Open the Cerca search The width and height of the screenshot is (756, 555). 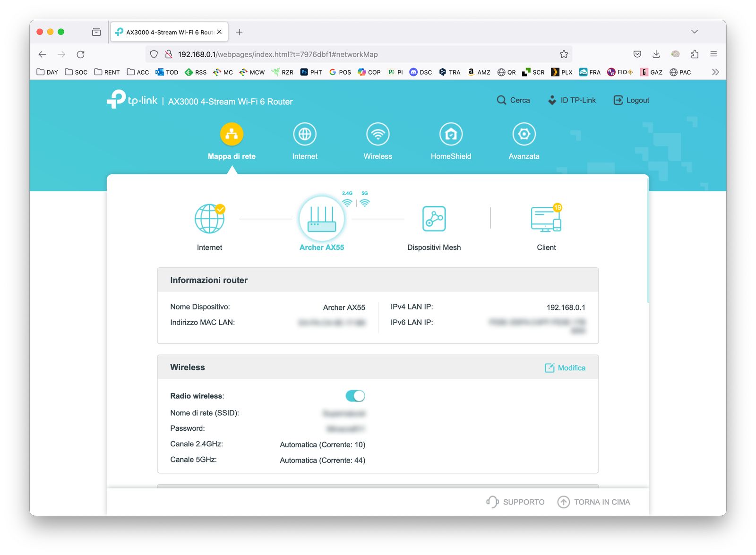click(x=513, y=100)
